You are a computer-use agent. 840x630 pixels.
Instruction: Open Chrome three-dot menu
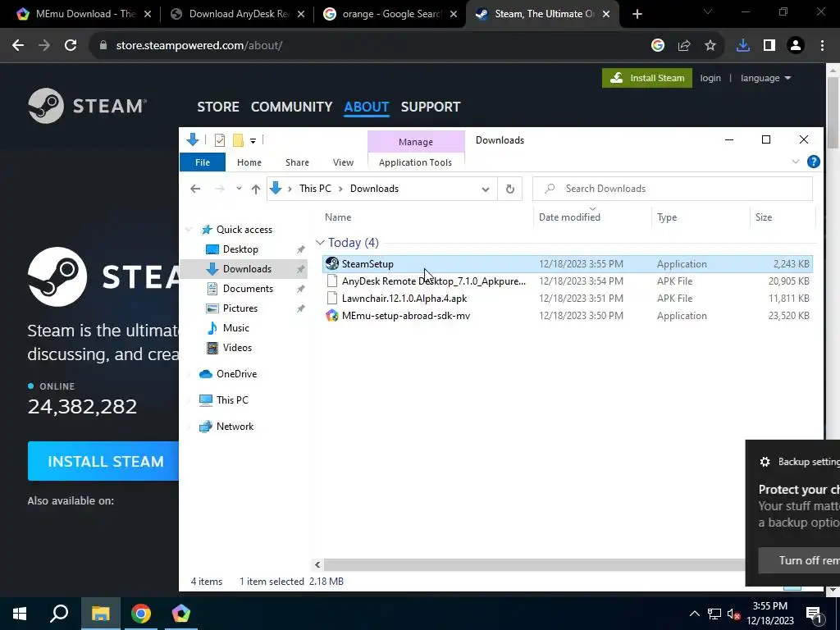822,46
